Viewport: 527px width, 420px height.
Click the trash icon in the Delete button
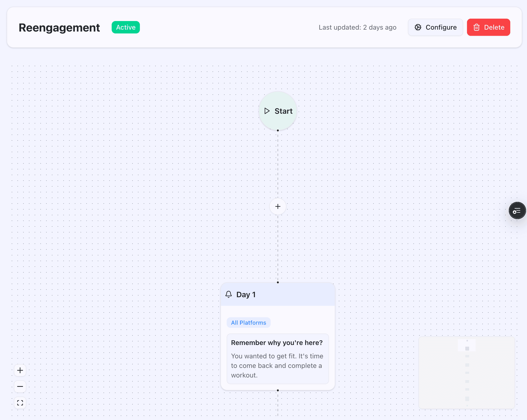[x=477, y=27]
